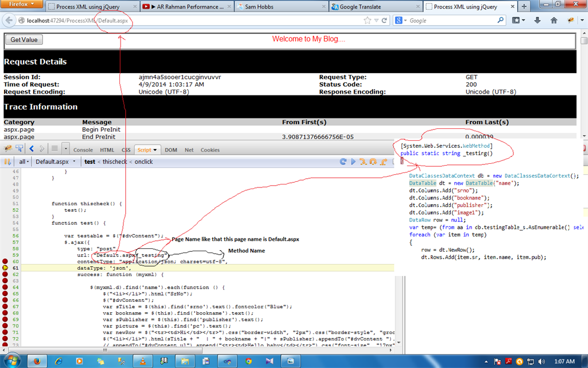The width and height of the screenshot is (588, 368).
Task: Switch to the Cookies tab in Firebug
Action: (210, 150)
